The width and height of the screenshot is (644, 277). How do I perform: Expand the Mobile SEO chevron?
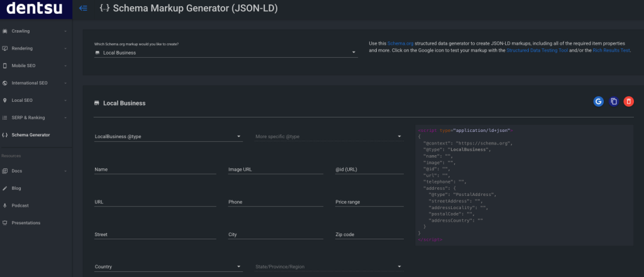tap(65, 66)
